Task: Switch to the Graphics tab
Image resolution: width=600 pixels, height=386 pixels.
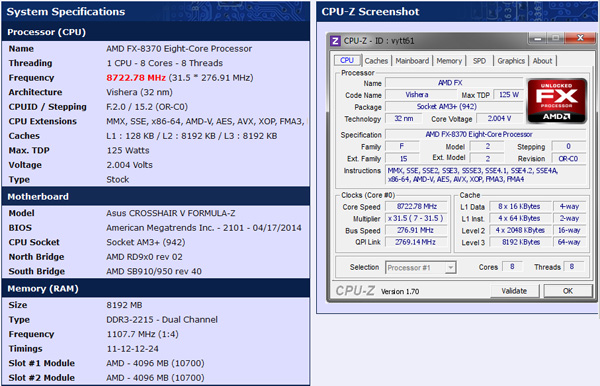Action: click(511, 60)
